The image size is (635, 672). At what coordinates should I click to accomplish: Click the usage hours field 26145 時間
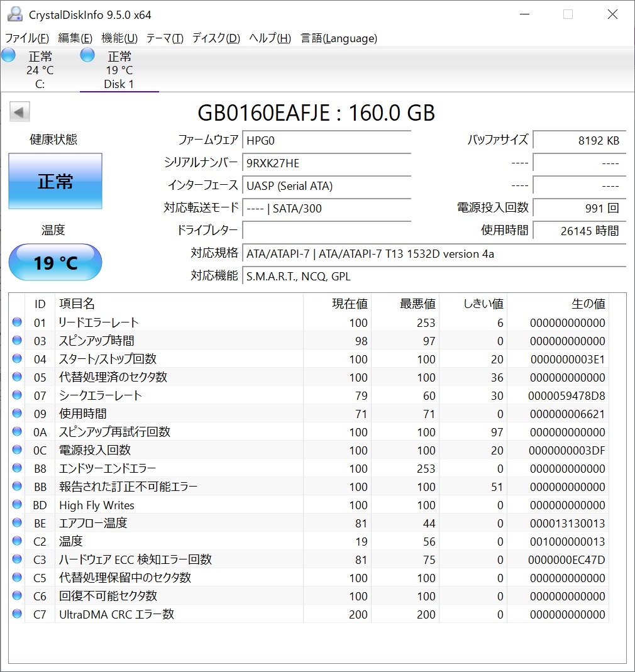(x=579, y=231)
